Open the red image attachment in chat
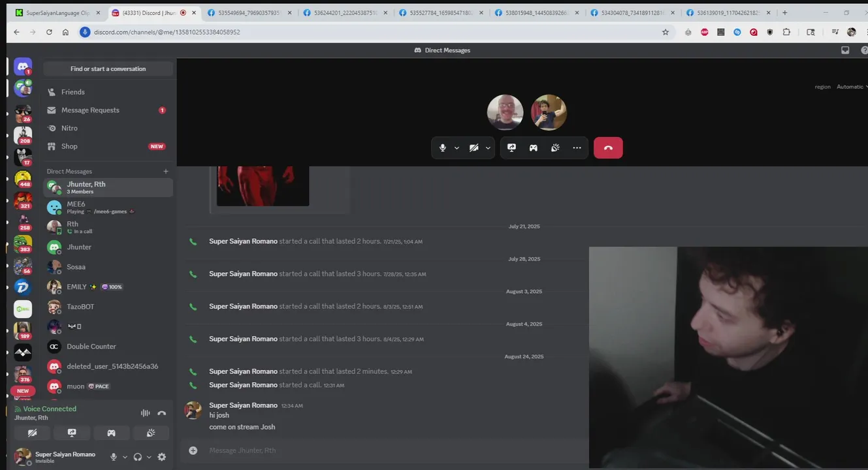This screenshot has height=470, width=868. coord(263,186)
